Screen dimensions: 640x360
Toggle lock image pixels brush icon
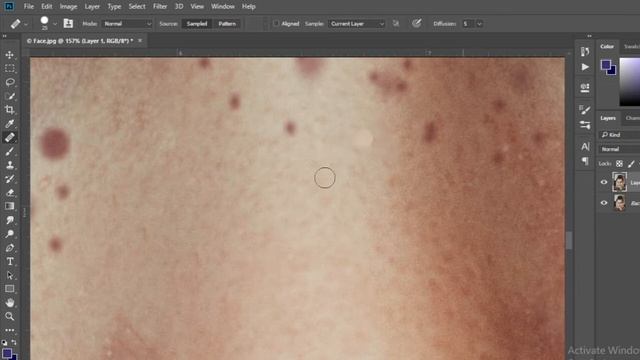coord(631,164)
